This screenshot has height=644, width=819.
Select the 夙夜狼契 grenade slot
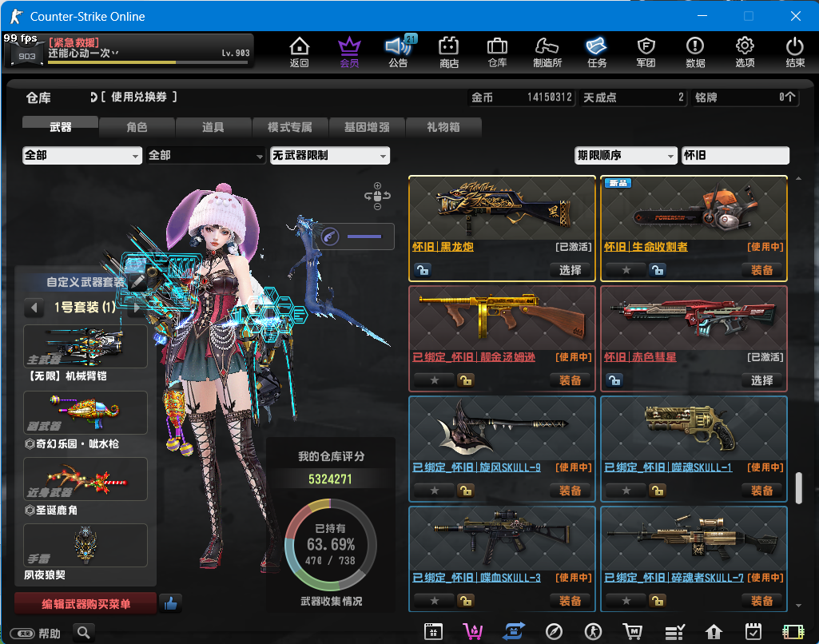point(85,545)
